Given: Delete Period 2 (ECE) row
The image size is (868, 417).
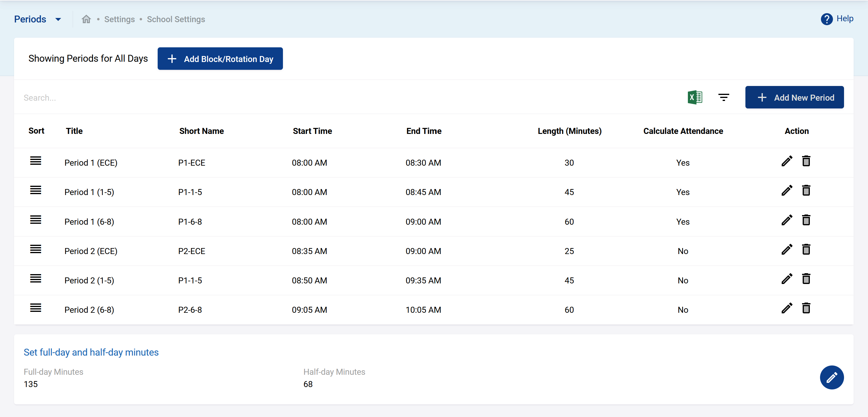Looking at the screenshot, I should coord(806,250).
